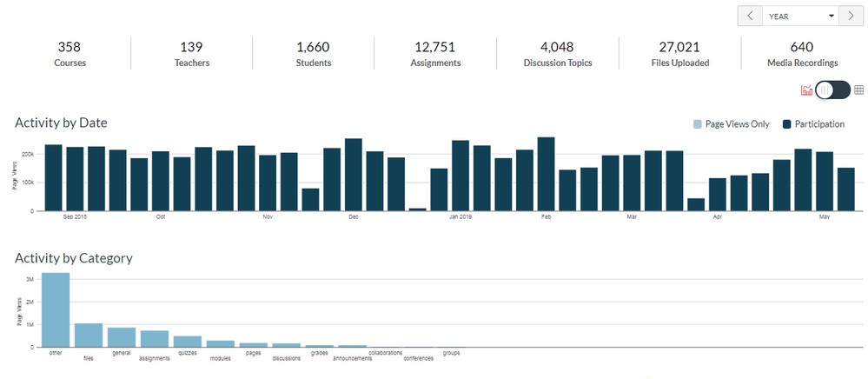
Task: Select the 358 Courses statistic
Action: 70,54
